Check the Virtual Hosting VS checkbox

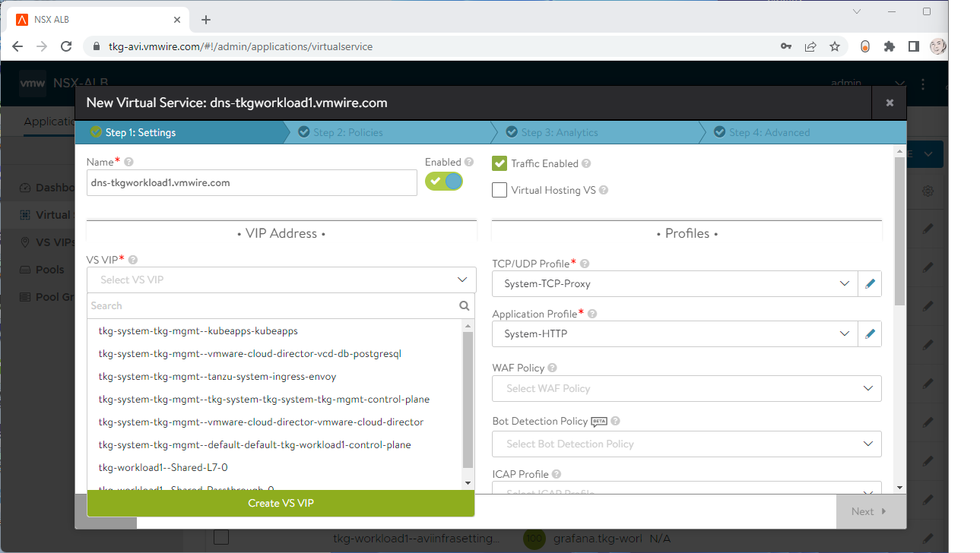click(x=500, y=190)
